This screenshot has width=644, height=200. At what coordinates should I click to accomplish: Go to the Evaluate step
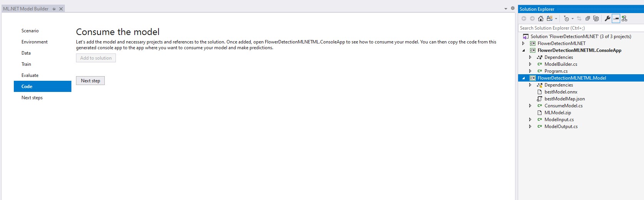tap(30, 75)
